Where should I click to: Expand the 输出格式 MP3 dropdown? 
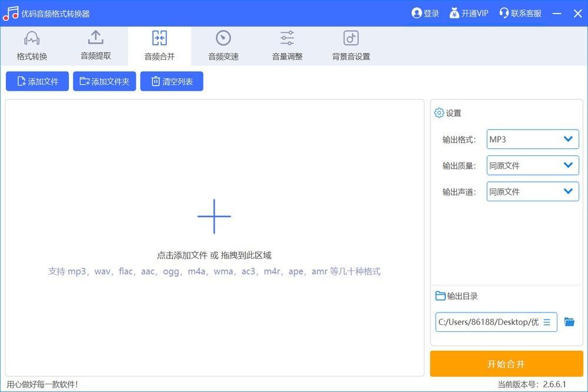coord(533,139)
